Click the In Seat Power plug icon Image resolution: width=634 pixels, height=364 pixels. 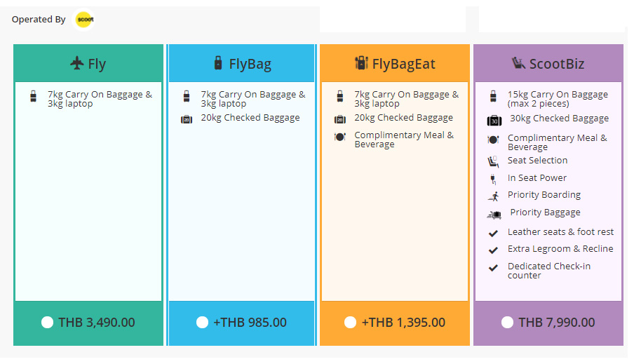[x=493, y=179]
